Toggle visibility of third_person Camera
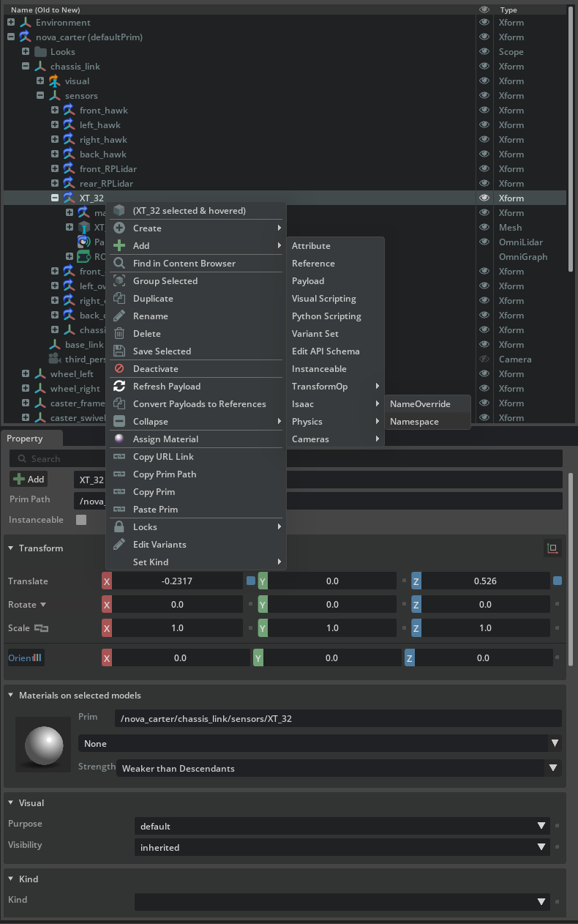This screenshot has height=924, width=578. pos(484,359)
